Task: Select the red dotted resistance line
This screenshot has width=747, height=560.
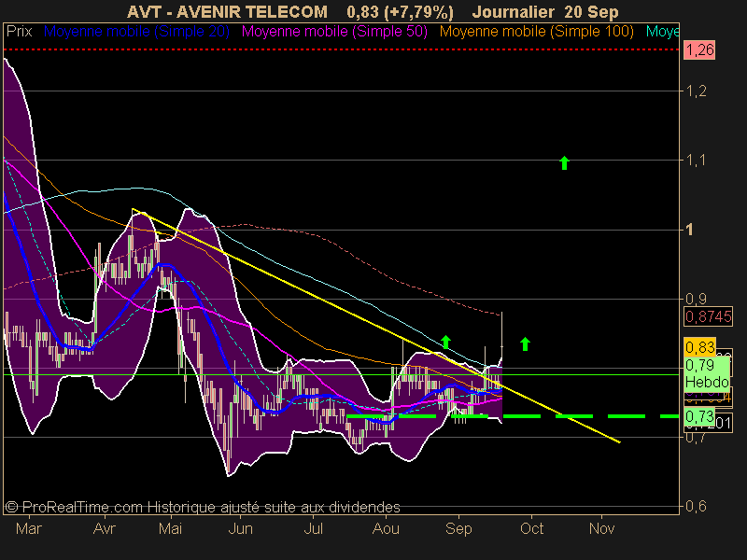Action: (x=341, y=49)
